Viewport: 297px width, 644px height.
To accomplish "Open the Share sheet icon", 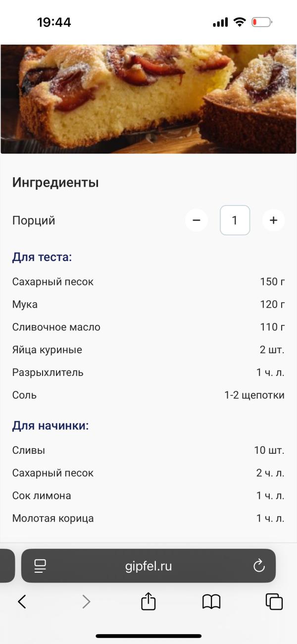I will coord(148,601).
